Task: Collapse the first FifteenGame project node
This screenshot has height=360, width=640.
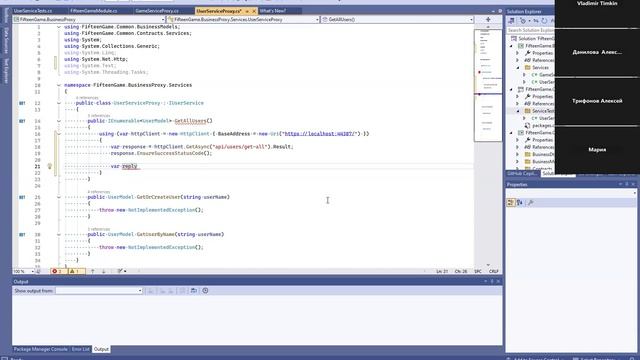Action: [511, 46]
